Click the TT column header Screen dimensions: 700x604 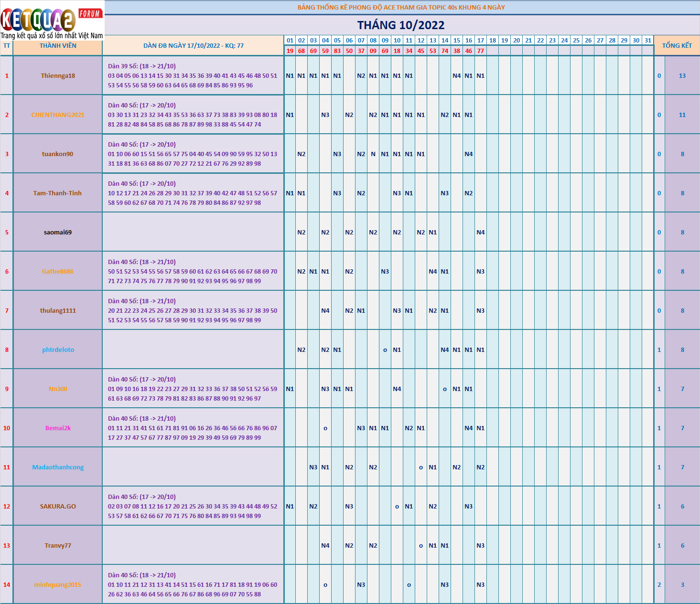[x=7, y=46]
